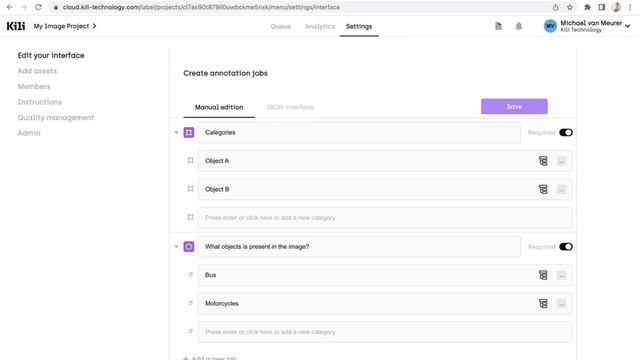Switch to the JSON interface tab
This screenshot has height=360, width=640.
[x=290, y=107]
